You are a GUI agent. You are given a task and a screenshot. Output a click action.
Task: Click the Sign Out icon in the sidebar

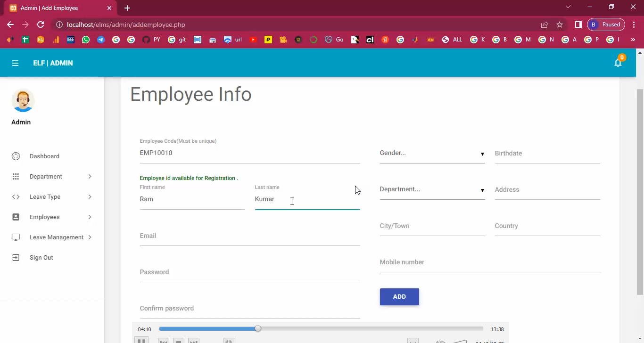coord(16,258)
